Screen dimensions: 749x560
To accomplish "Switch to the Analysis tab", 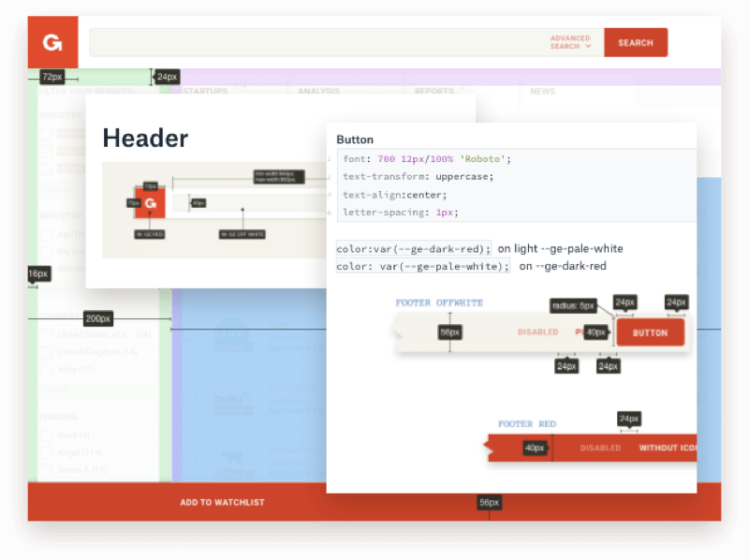I will click(x=318, y=91).
